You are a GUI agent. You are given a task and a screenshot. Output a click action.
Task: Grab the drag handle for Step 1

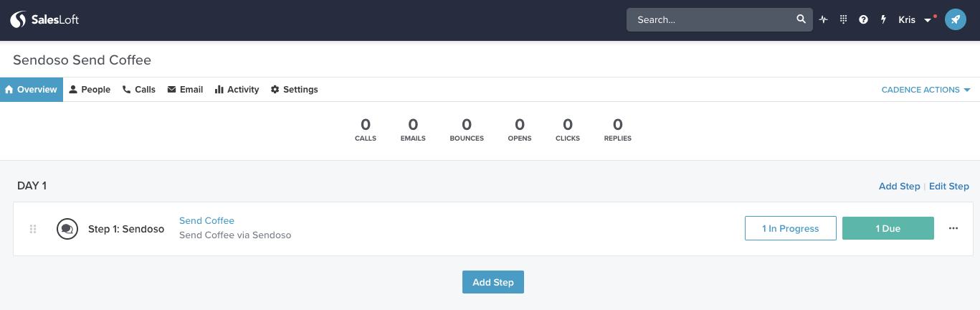pyautogui.click(x=33, y=229)
